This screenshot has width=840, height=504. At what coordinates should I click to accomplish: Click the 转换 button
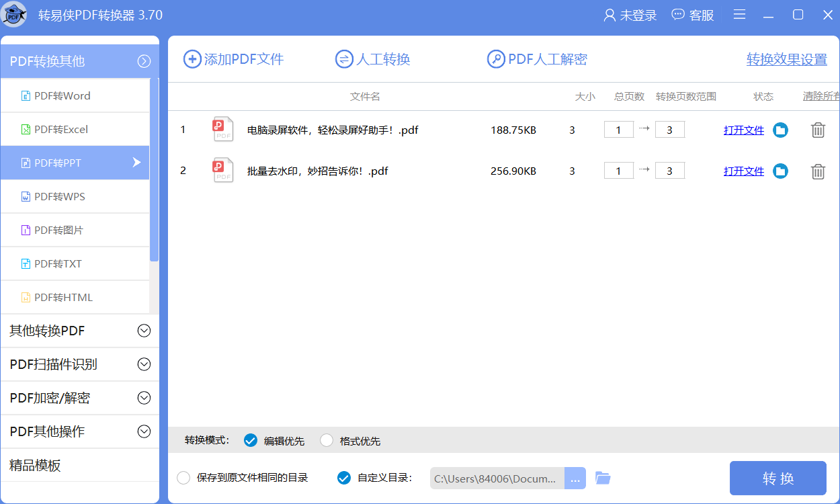778,478
